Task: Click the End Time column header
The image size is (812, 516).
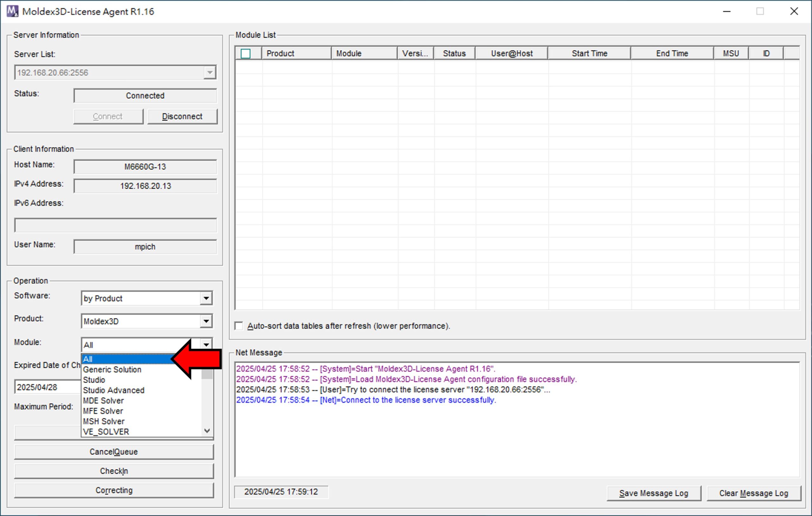Action: click(x=672, y=53)
